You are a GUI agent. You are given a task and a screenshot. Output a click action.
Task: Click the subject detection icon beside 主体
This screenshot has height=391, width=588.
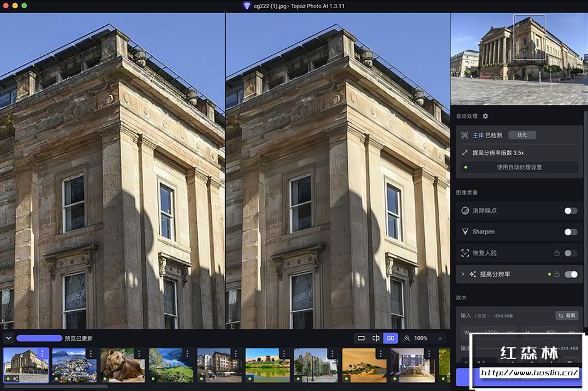click(464, 135)
